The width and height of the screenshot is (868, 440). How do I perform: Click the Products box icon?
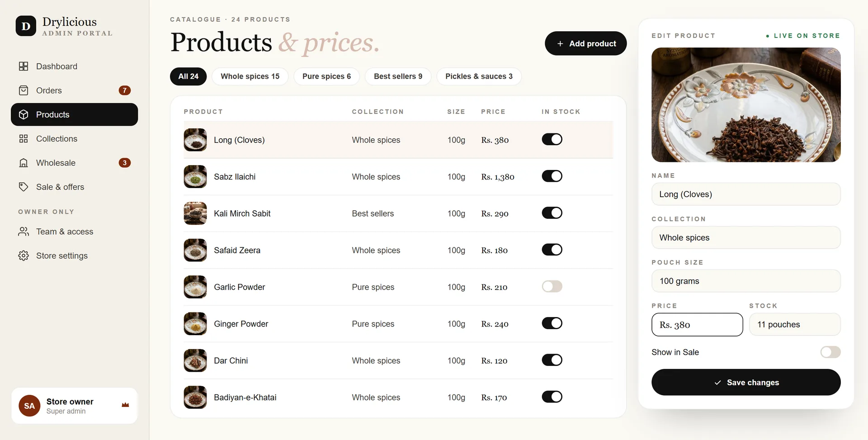point(24,115)
